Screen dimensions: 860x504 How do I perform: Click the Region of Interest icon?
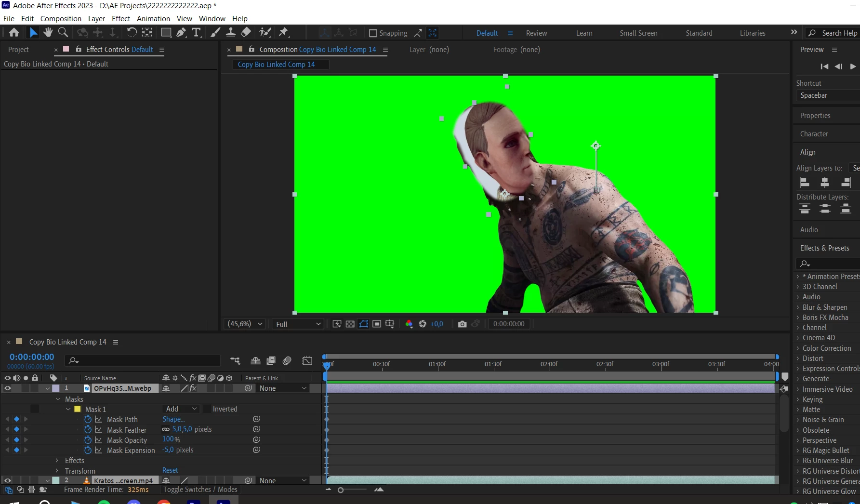point(377,324)
